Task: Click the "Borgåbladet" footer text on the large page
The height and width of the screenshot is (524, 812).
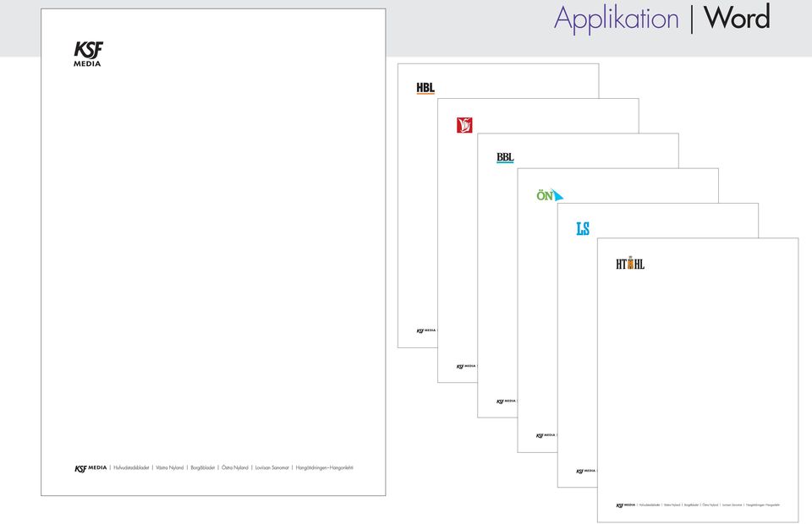Action: point(202,467)
